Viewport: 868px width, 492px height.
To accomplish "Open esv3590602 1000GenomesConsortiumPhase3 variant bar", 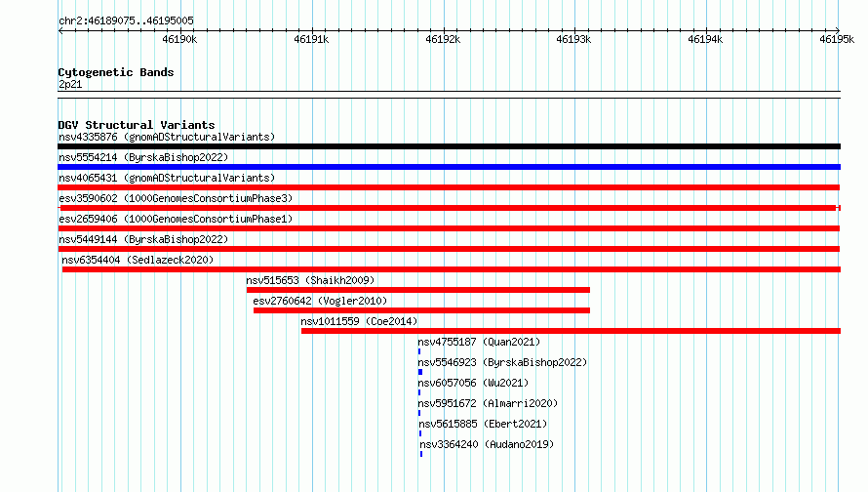I will click(x=449, y=208).
